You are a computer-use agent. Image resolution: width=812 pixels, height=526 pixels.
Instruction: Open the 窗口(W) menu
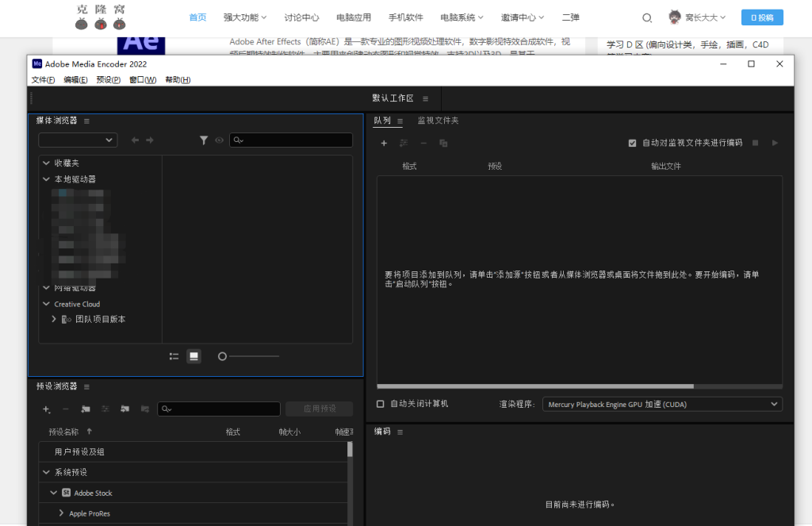click(143, 80)
